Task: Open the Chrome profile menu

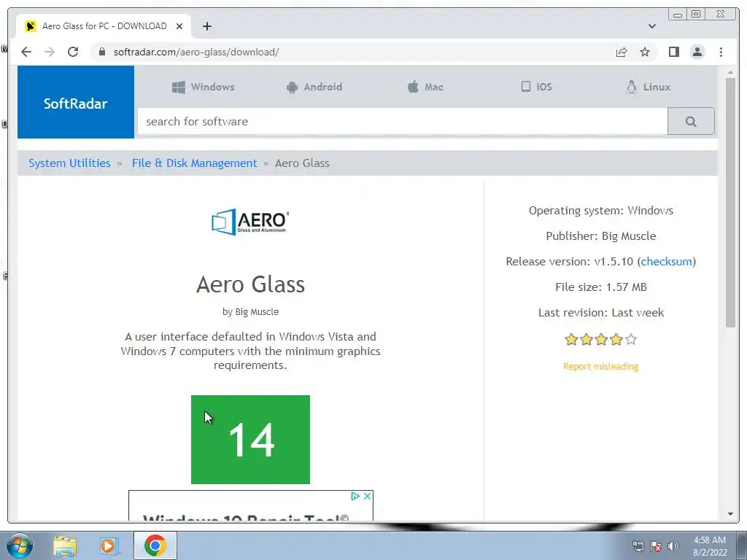Action: [x=697, y=52]
